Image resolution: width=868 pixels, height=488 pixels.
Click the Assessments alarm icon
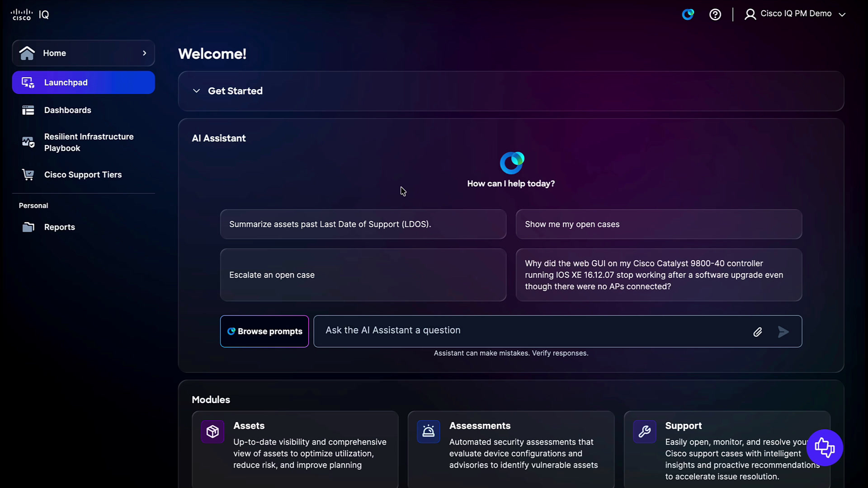point(428,432)
